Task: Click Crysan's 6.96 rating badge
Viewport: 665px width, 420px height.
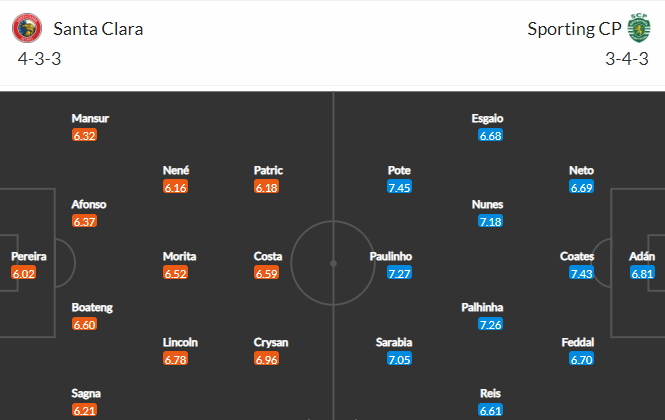Action: pyautogui.click(x=271, y=359)
